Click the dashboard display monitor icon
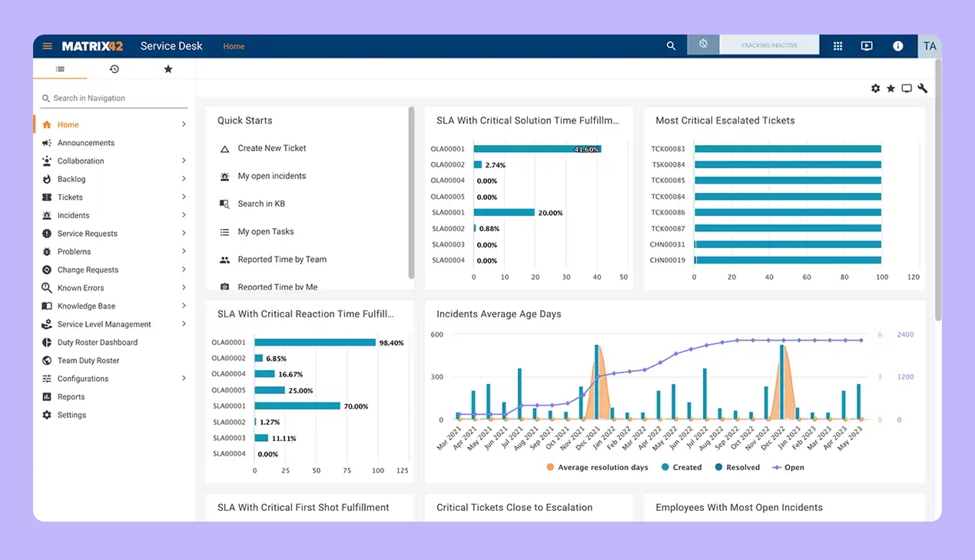Screen dimensions: 975x560 (x=907, y=89)
